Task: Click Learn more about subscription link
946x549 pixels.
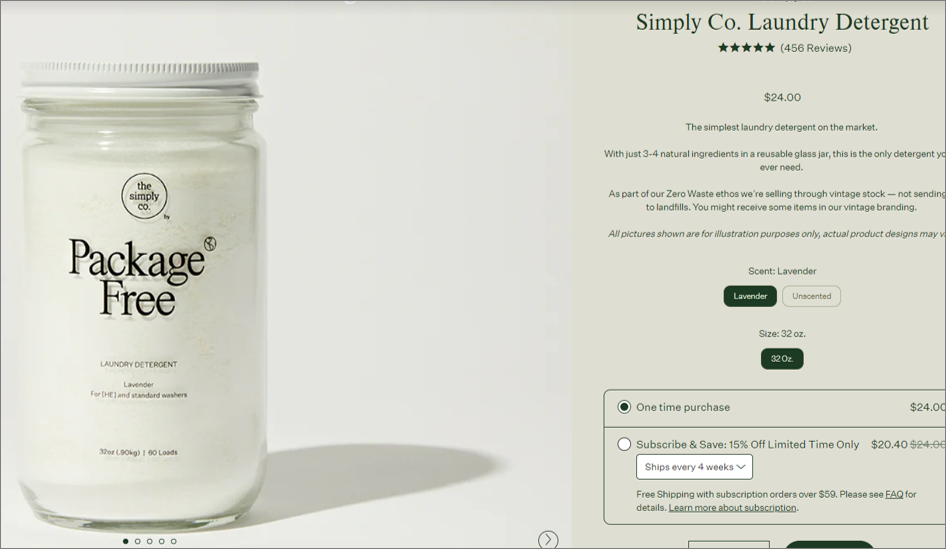Action: click(732, 507)
